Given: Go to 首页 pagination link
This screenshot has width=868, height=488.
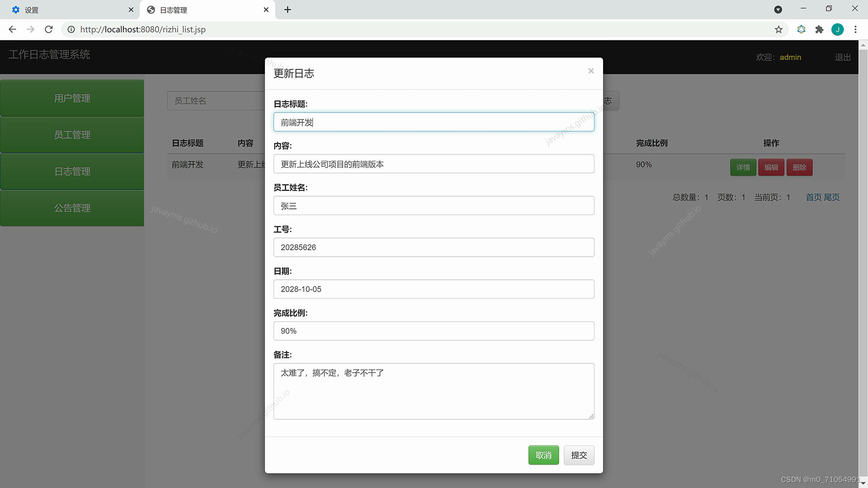Looking at the screenshot, I should pyautogui.click(x=814, y=197).
